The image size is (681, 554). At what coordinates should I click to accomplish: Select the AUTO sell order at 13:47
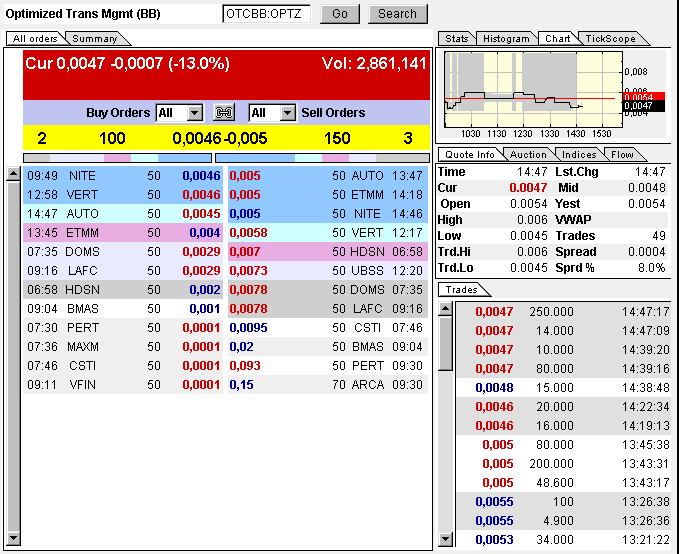click(x=328, y=175)
